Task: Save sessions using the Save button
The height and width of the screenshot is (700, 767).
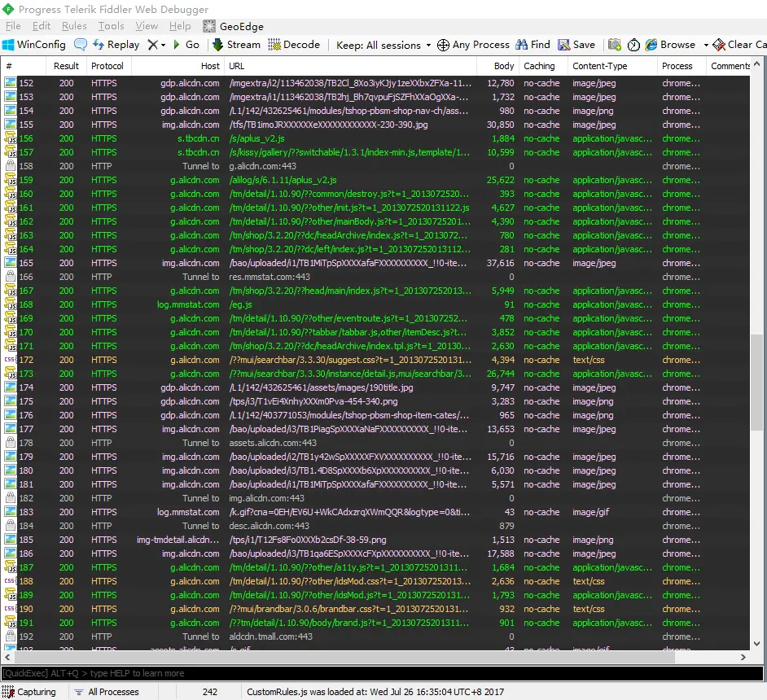Action: (x=576, y=45)
